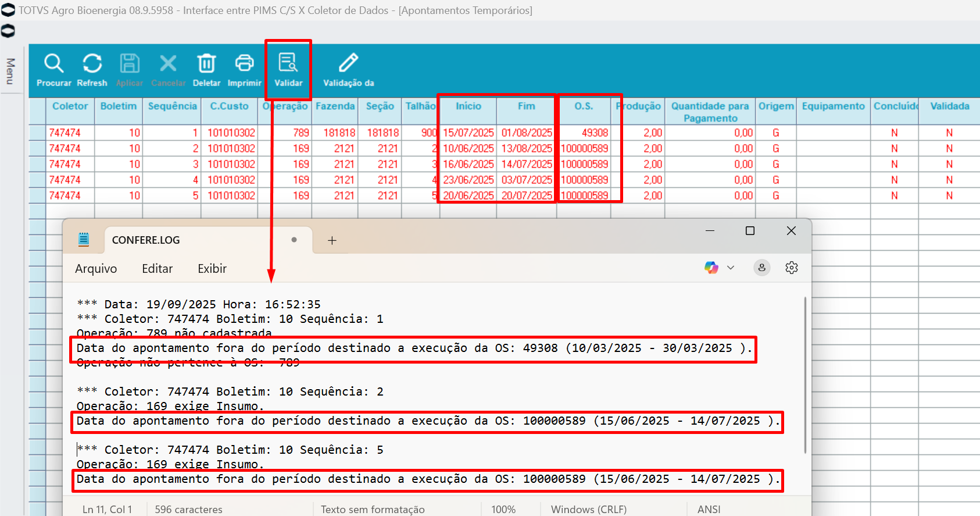
Task: Close the Notepad window
Action: pyautogui.click(x=791, y=231)
